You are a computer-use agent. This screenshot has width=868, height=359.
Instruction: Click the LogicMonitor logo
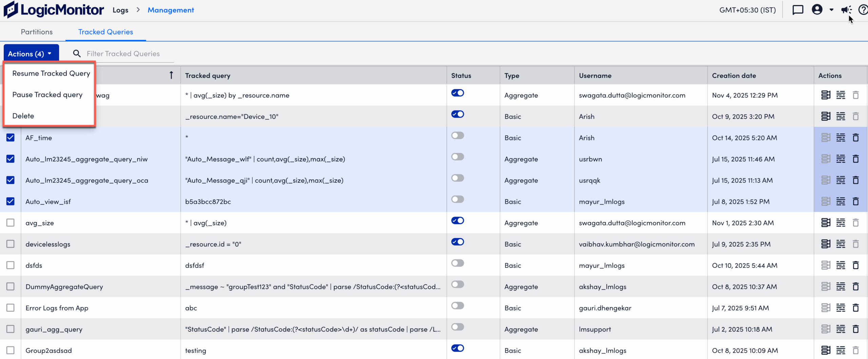pyautogui.click(x=54, y=9)
